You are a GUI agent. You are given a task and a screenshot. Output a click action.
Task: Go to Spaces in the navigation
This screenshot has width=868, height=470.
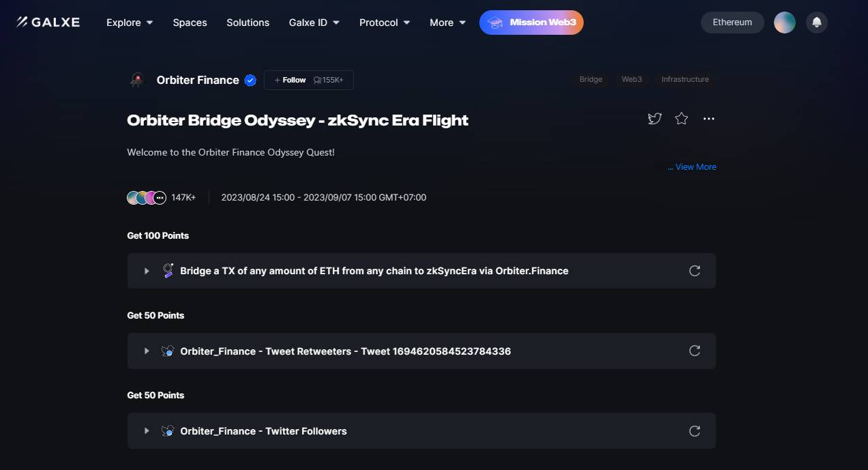tap(190, 23)
